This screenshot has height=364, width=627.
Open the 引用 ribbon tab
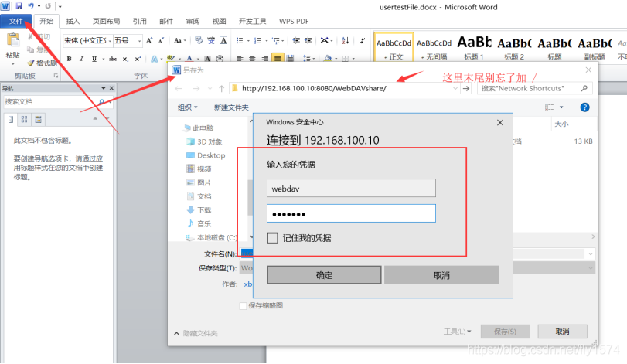pos(140,21)
